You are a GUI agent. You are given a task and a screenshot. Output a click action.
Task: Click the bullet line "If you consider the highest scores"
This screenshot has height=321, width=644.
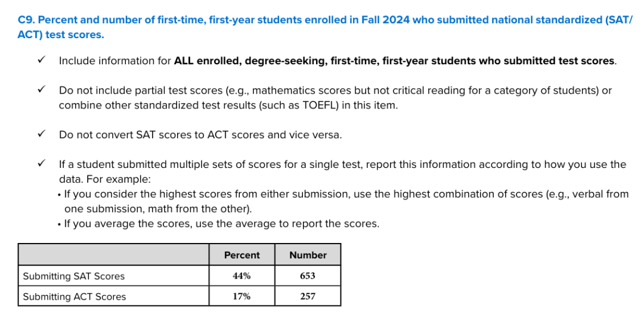(346, 194)
